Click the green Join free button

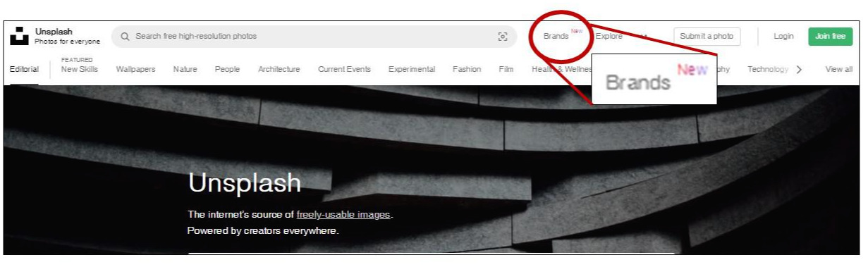coord(830,37)
